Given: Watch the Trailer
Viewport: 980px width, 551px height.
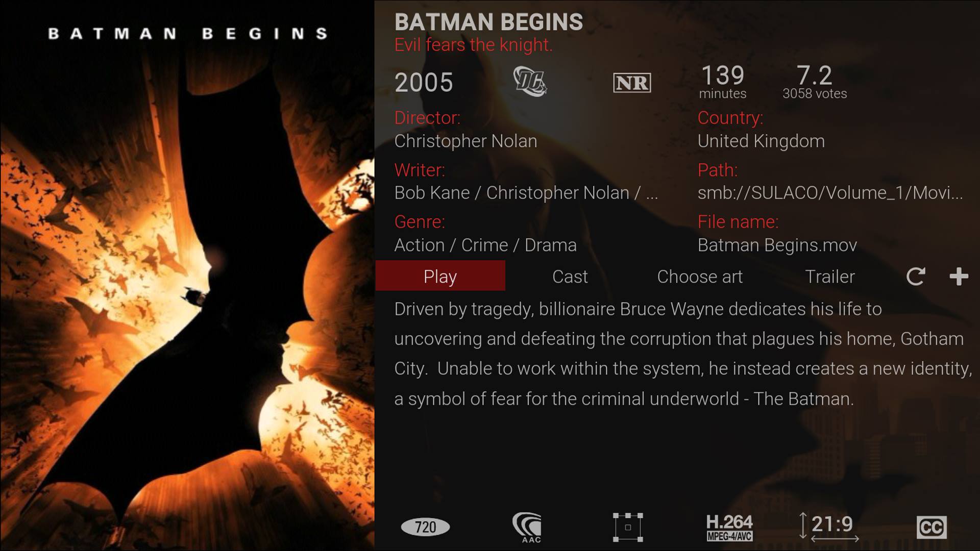Looking at the screenshot, I should pos(829,277).
